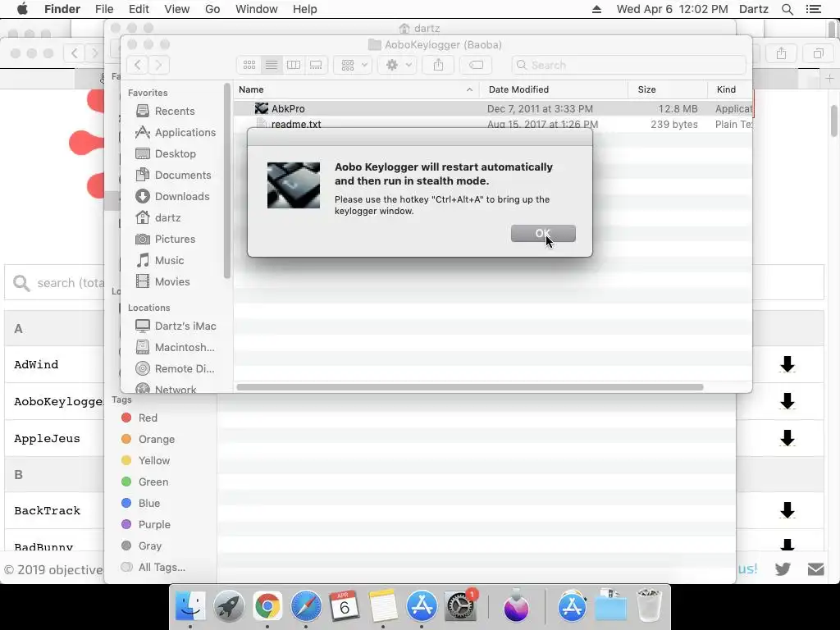Open the Action gear dropdown menu
The image size is (840, 630).
[397, 65]
